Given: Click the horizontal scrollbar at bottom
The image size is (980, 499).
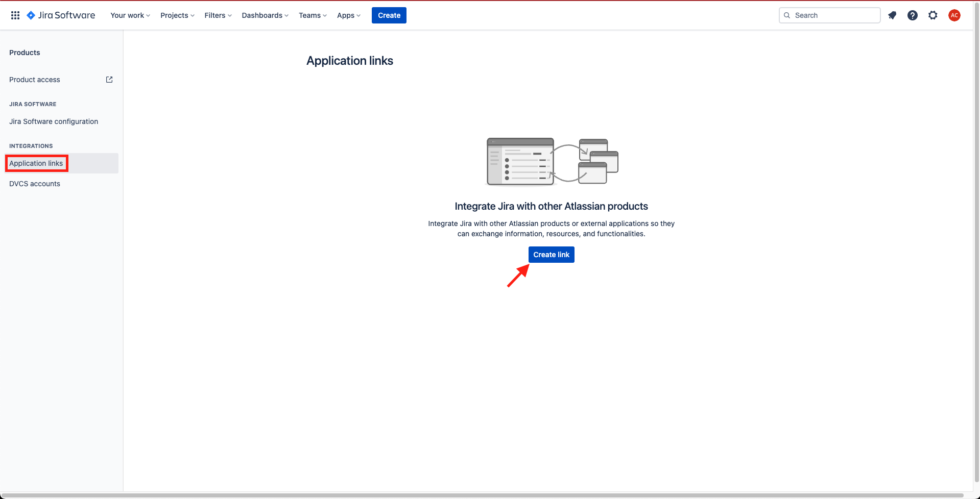Looking at the screenshot, I should [482, 495].
